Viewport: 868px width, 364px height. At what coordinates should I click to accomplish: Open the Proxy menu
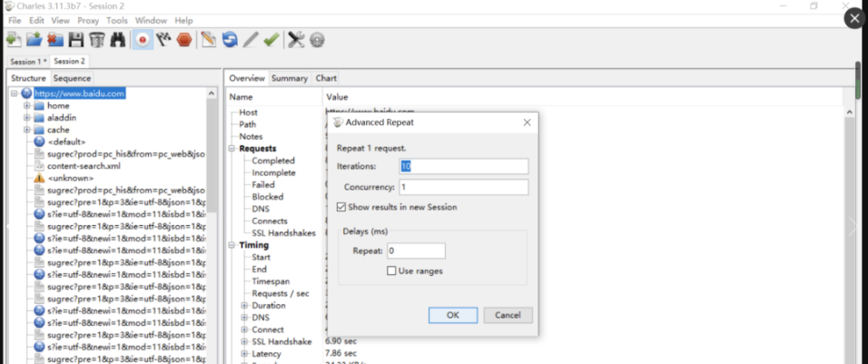click(x=88, y=21)
